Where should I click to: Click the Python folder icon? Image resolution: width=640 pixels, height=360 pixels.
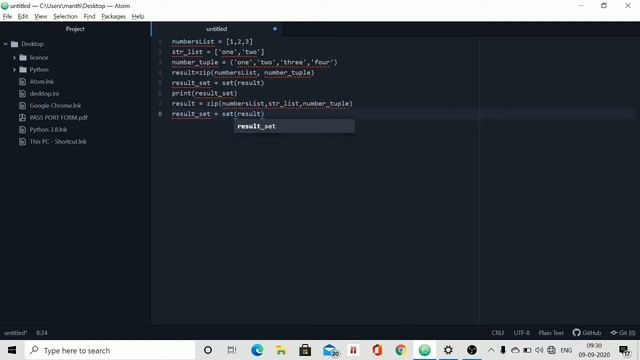click(x=23, y=70)
